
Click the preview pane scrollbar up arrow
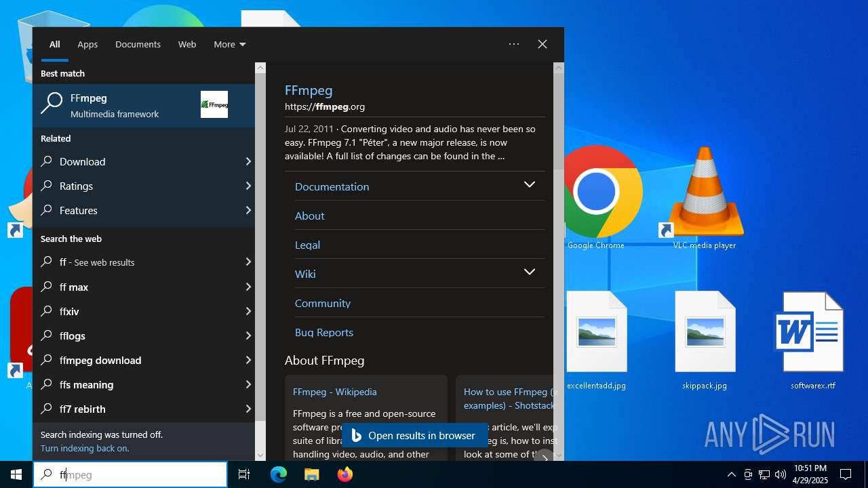[x=559, y=67]
